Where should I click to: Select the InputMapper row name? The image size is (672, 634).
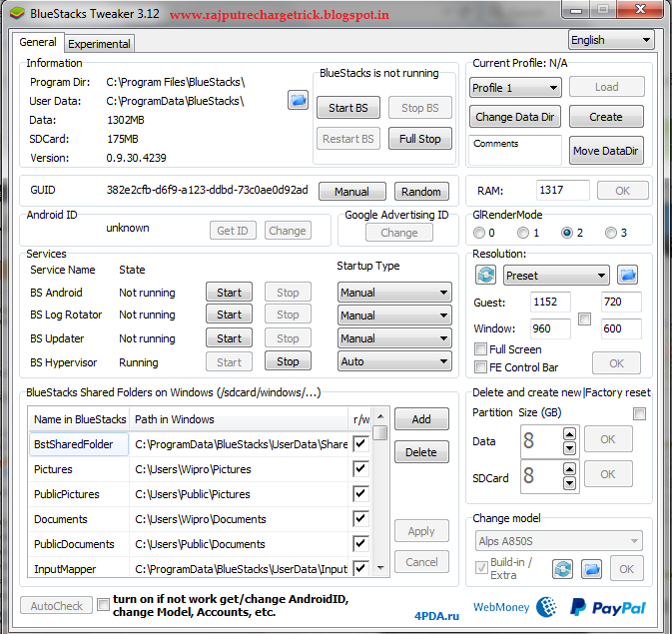(65, 569)
